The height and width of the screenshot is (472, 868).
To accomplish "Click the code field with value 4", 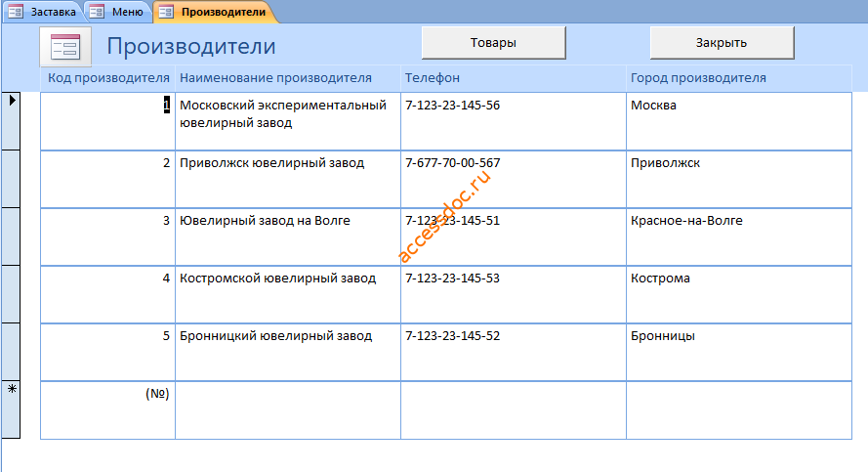I will (x=108, y=294).
